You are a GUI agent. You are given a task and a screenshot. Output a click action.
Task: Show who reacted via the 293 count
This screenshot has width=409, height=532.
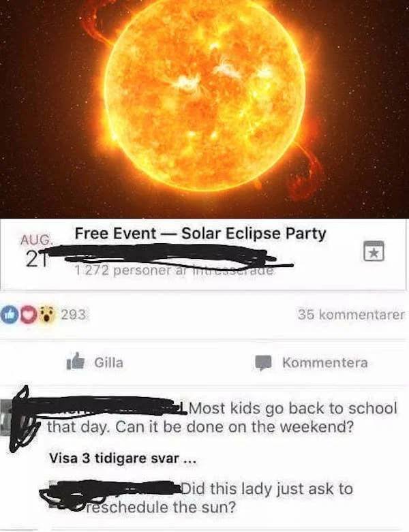(74, 315)
